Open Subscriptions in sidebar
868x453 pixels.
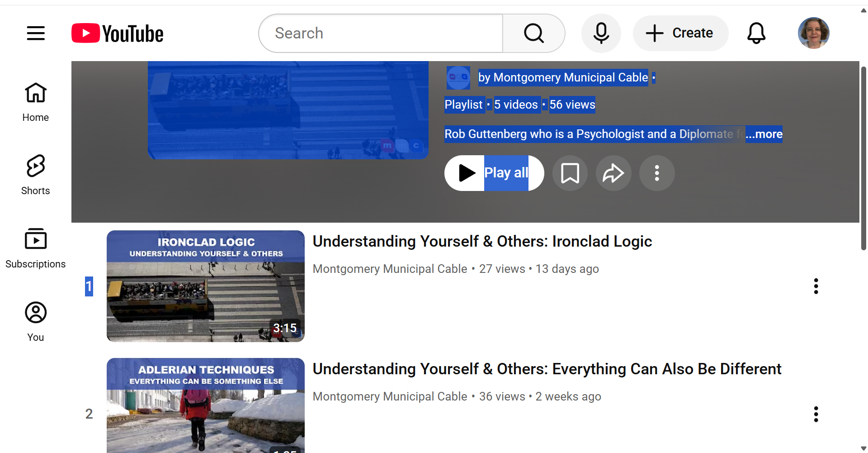(x=36, y=248)
